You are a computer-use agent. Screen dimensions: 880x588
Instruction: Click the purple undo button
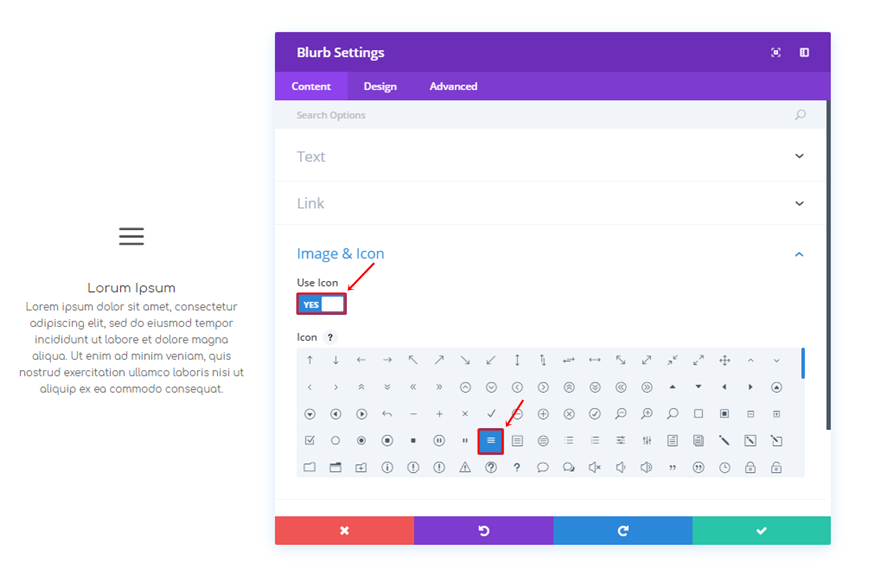click(483, 531)
